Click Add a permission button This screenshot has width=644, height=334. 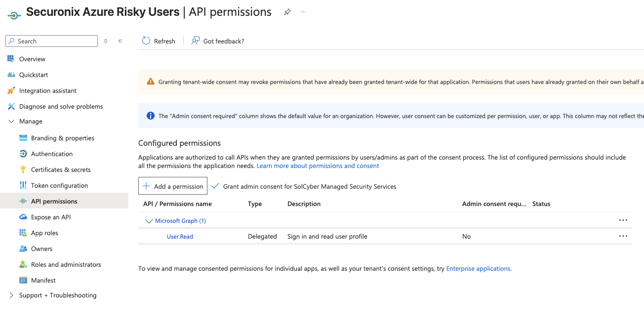point(173,186)
